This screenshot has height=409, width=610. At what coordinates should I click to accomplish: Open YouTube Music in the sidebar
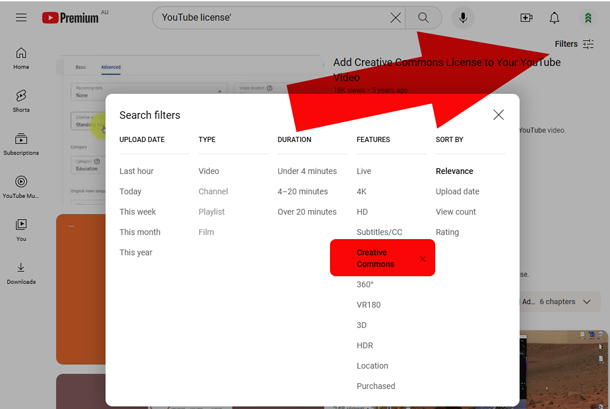click(21, 187)
